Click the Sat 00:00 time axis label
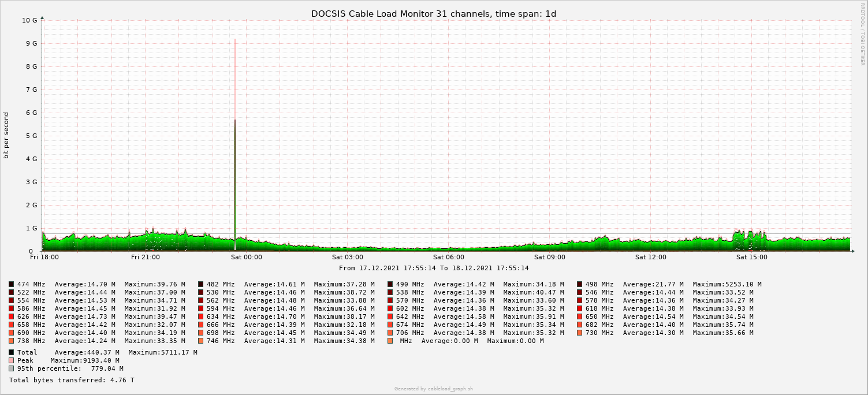 tap(247, 258)
